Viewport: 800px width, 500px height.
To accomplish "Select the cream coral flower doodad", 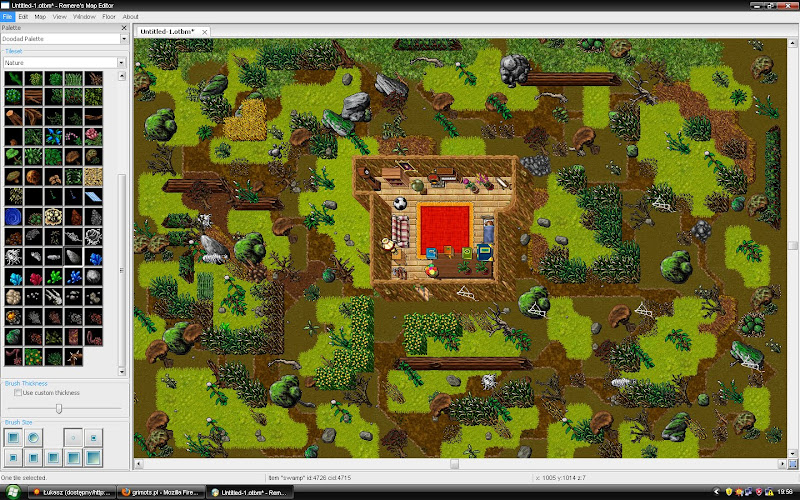I will (x=53, y=216).
